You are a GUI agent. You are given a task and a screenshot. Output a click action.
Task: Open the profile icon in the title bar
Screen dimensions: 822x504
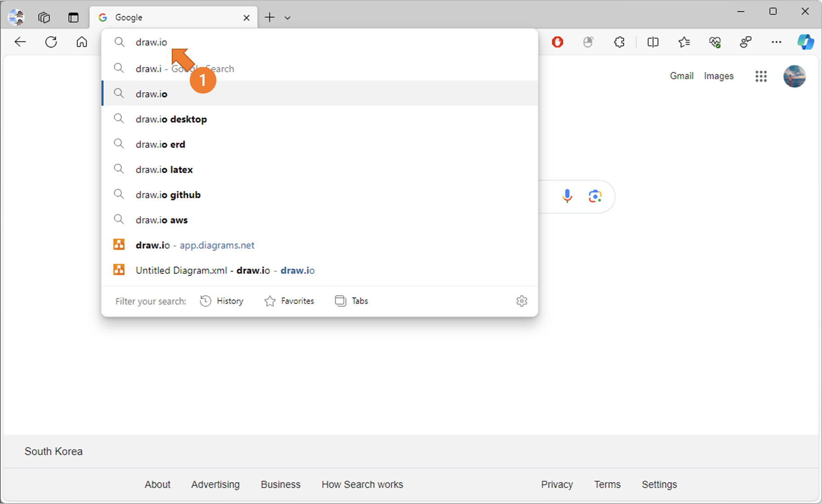coord(16,18)
